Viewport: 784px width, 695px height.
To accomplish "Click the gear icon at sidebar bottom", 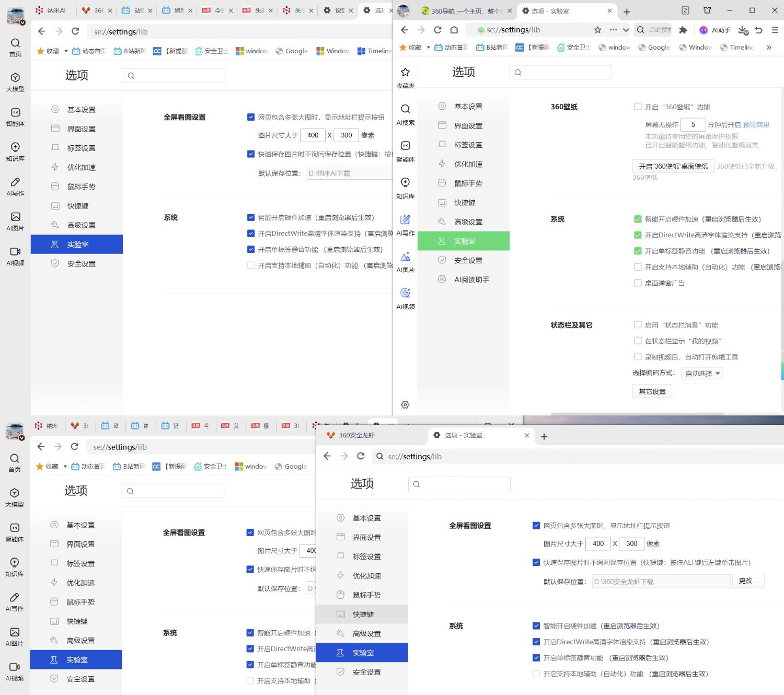I will (405, 404).
